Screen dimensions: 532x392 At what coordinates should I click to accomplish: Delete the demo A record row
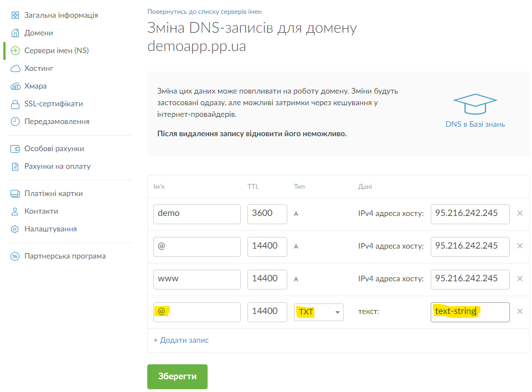519,213
